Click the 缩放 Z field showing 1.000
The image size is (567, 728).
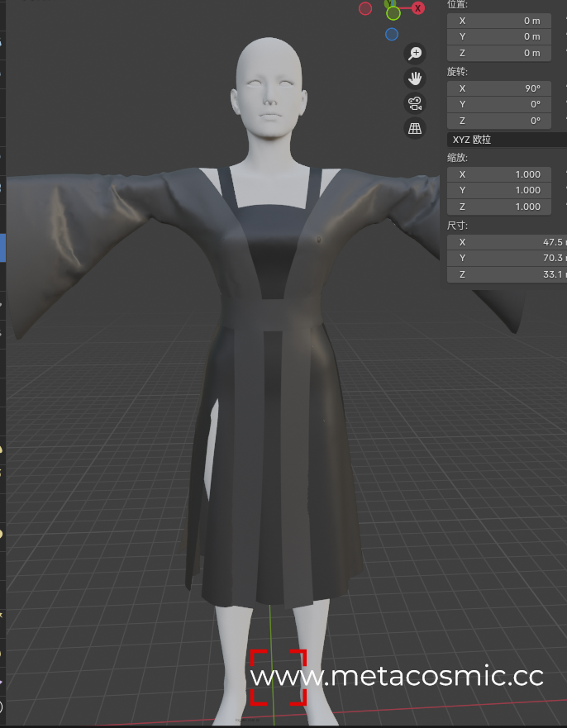[x=499, y=207]
